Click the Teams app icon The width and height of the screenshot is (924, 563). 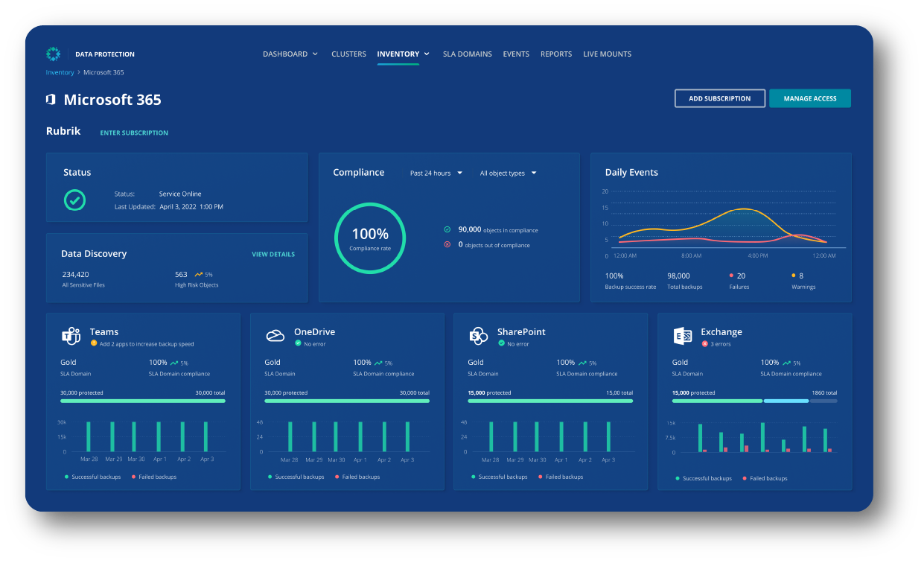pyautogui.click(x=71, y=336)
